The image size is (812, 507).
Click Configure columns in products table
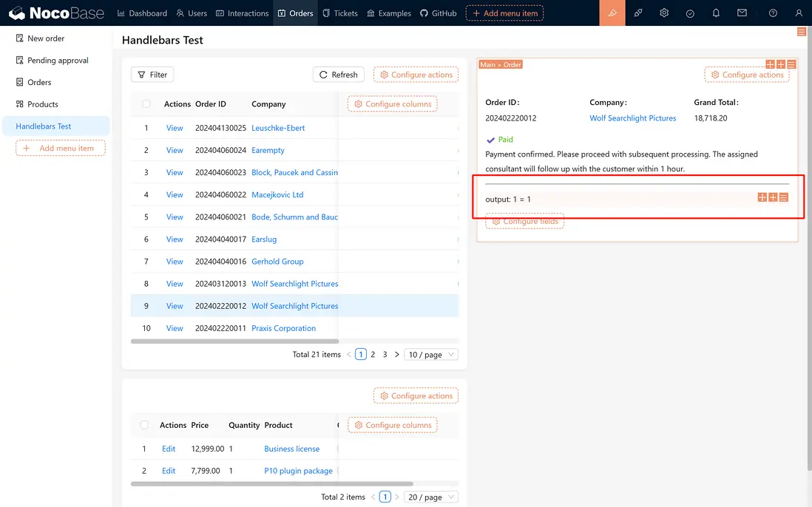[x=393, y=425]
